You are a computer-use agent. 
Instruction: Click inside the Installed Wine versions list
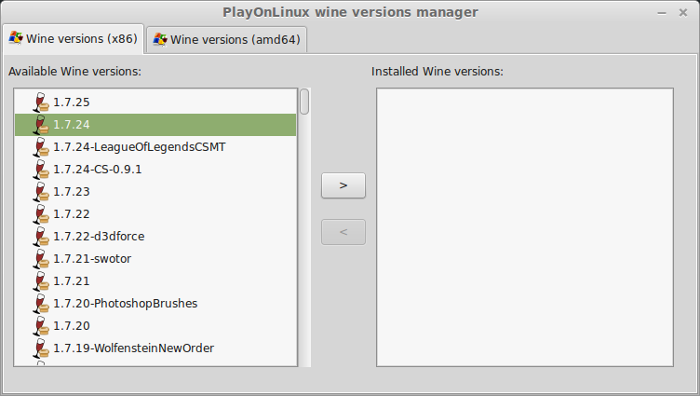pos(525,227)
